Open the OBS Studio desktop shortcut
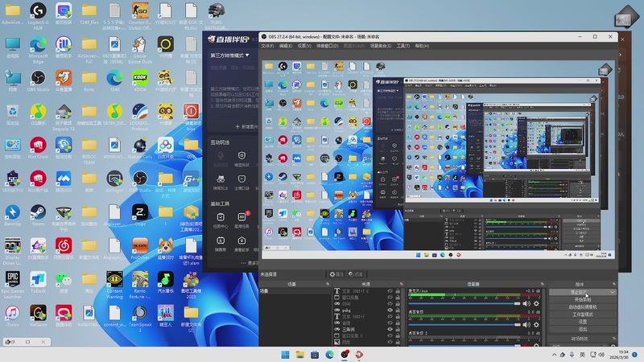This screenshot has width=644, height=362. 38,78
